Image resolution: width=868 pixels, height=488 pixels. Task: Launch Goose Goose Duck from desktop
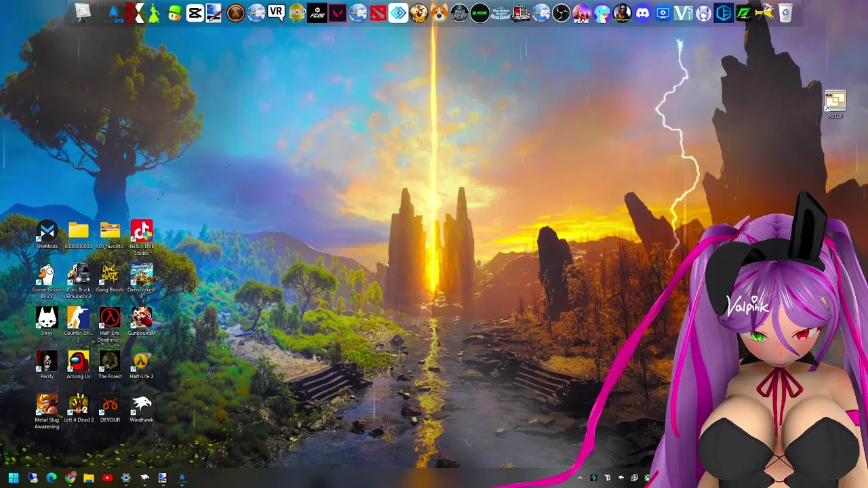tap(47, 281)
